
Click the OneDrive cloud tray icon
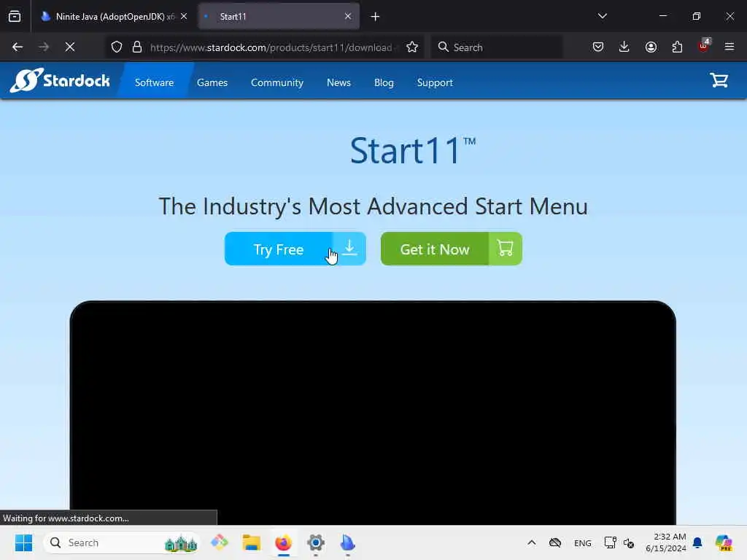[555, 542]
